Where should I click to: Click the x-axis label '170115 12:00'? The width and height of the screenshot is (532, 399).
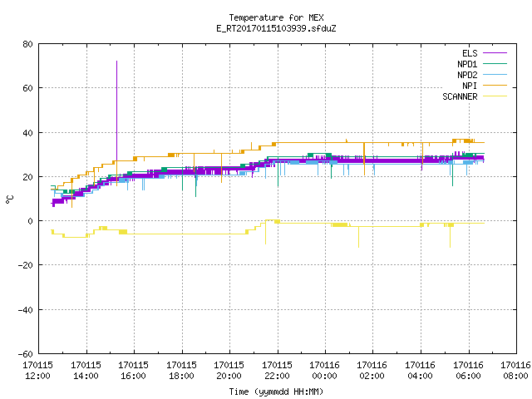click(x=37, y=371)
